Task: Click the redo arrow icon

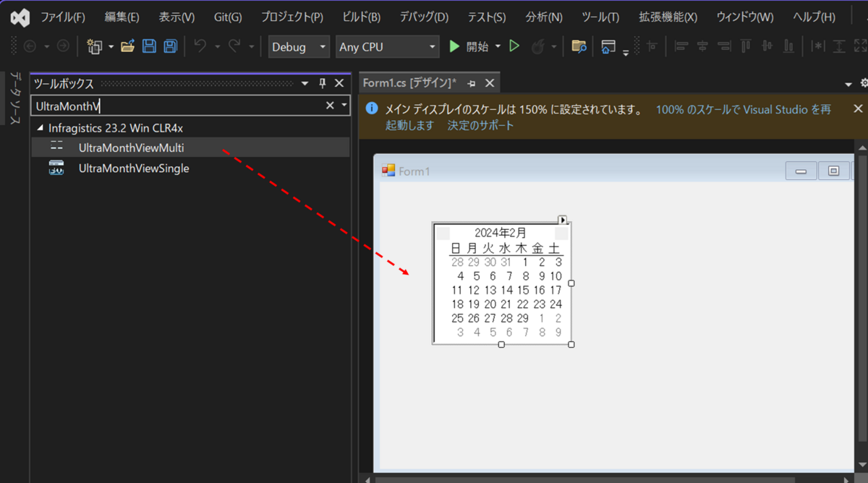Action: [234, 46]
